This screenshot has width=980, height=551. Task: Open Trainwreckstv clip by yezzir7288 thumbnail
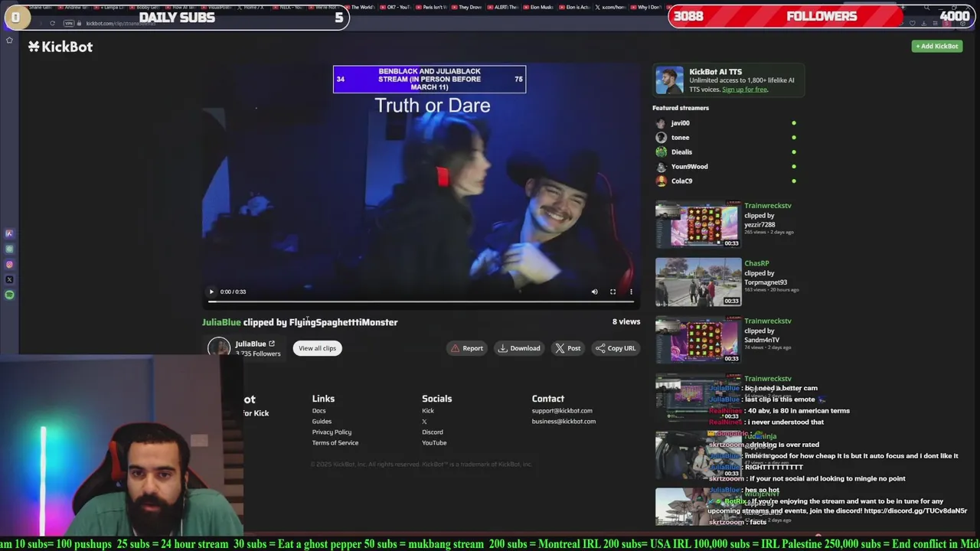(x=698, y=225)
